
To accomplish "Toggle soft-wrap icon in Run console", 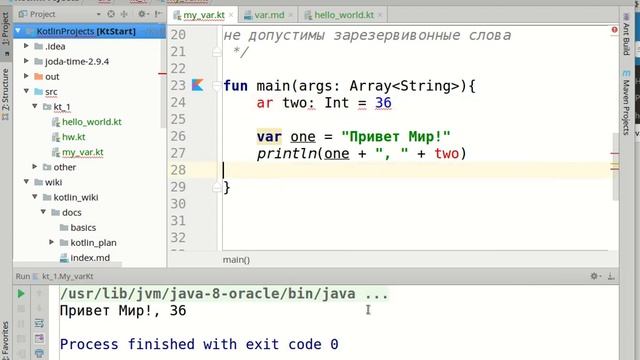I will (39, 324).
